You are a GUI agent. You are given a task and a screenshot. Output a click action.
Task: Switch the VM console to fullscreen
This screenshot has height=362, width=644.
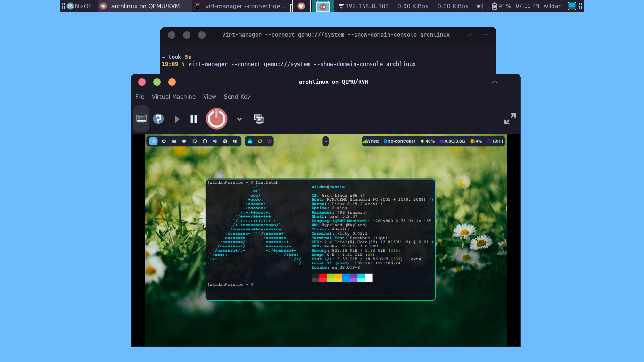coord(510,119)
